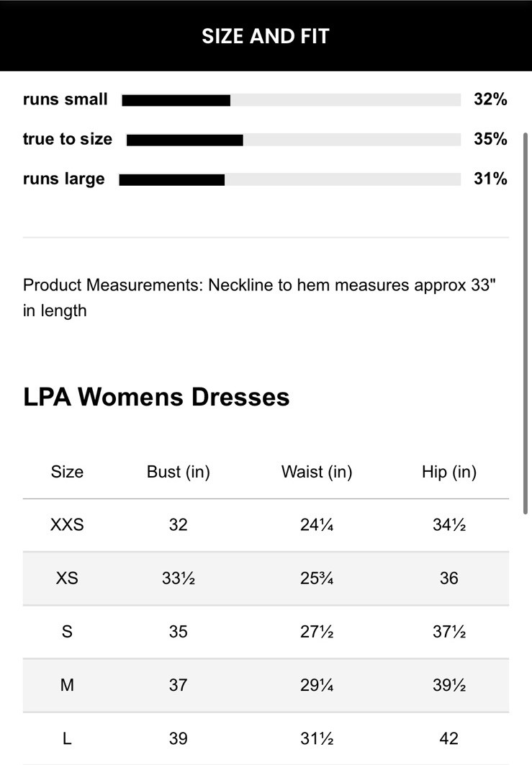Select the 31% runs large percentage
Viewport: 532px width, 765px height.
(x=490, y=179)
